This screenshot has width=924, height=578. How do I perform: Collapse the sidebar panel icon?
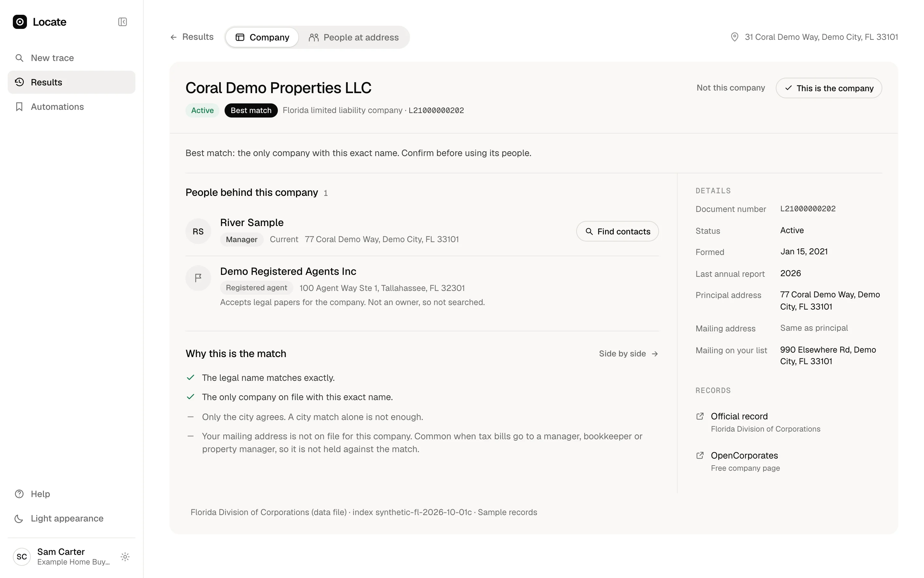(x=123, y=22)
